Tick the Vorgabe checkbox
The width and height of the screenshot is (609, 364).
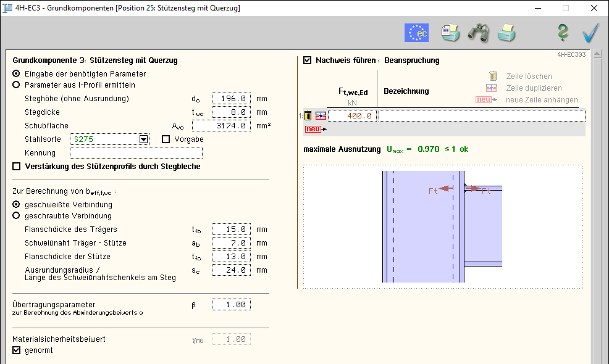coord(166,139)
